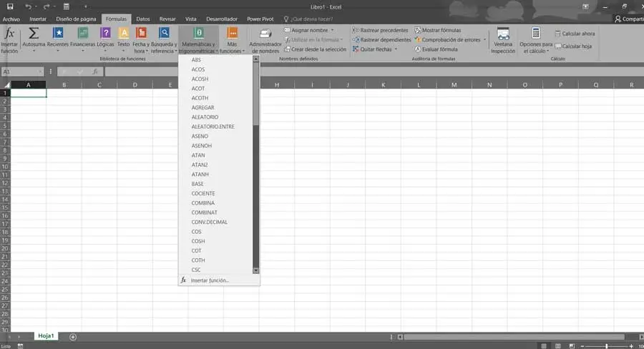The image size is (644, 349).
Task: Click the horizontal scrollbar left arrow
Action: point(400,337)
